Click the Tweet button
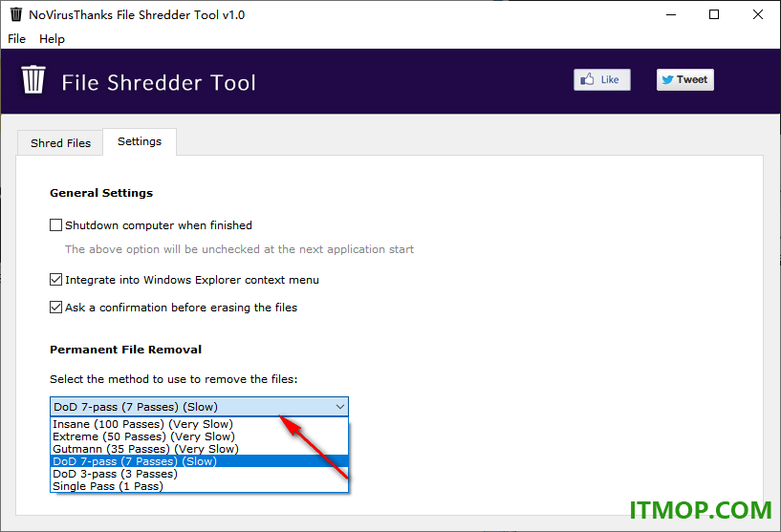 point(684,79)
